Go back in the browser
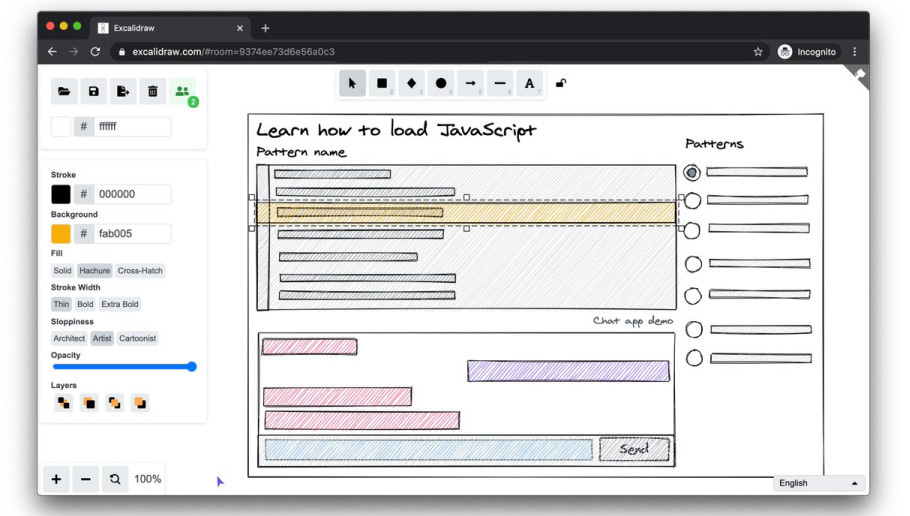Screen dimensions: 910x516 coord(52,52)
